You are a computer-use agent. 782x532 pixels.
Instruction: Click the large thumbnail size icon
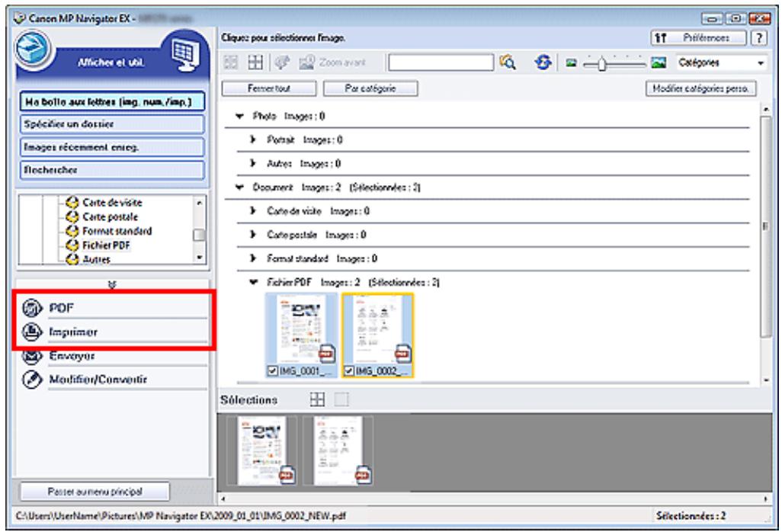(659, 62)
